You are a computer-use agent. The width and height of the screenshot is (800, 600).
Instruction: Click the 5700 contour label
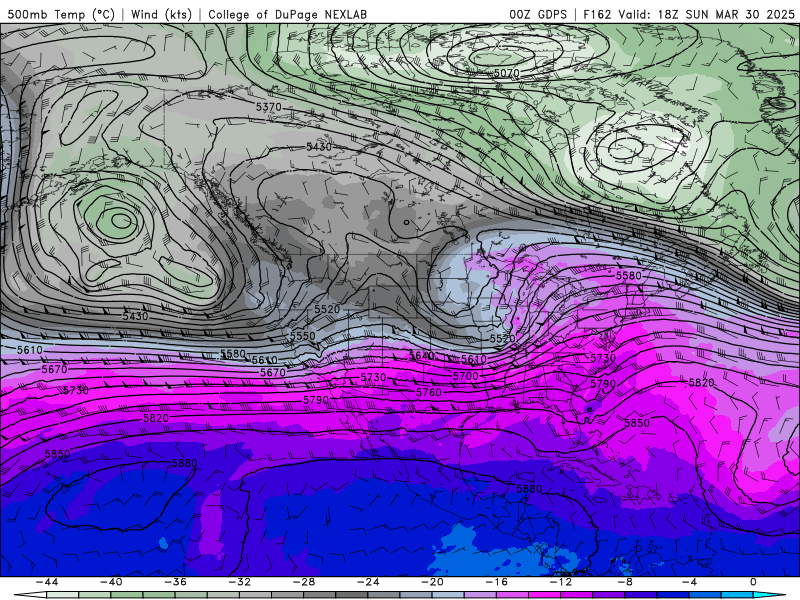point(466,377)
